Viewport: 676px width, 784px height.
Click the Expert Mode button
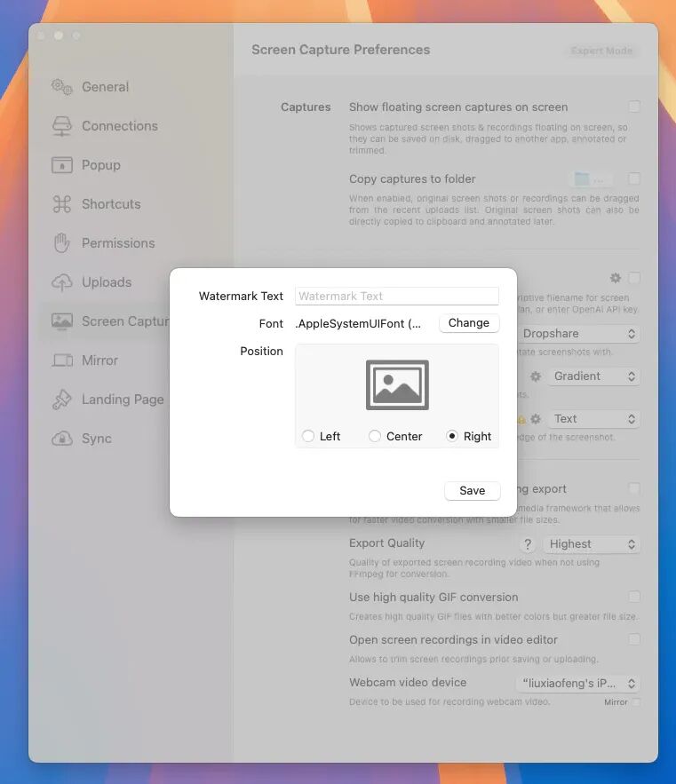pos(601,51)
